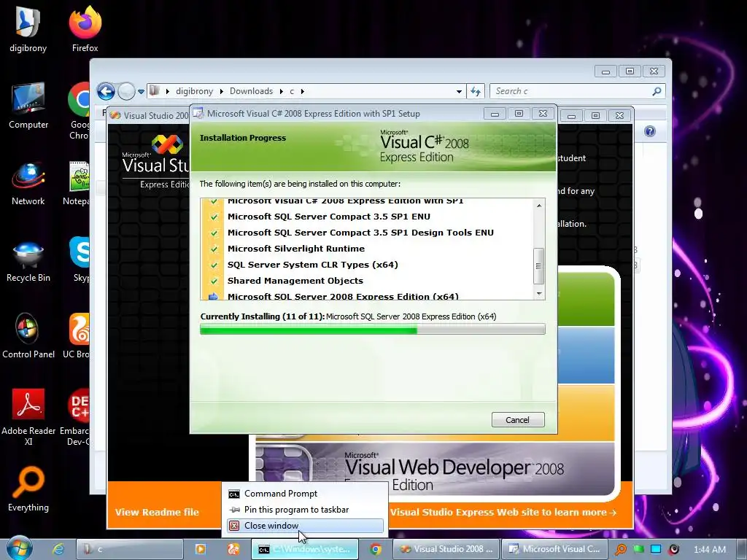Click digibrony in the address path

click(x=194, y=91)
